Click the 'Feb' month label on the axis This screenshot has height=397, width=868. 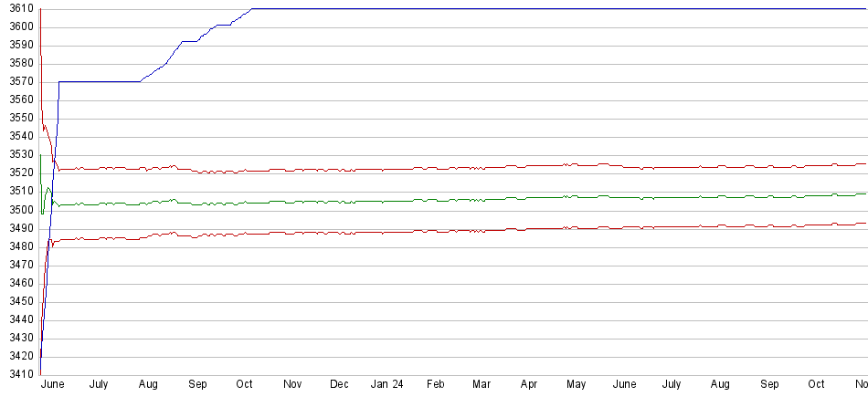436,384
